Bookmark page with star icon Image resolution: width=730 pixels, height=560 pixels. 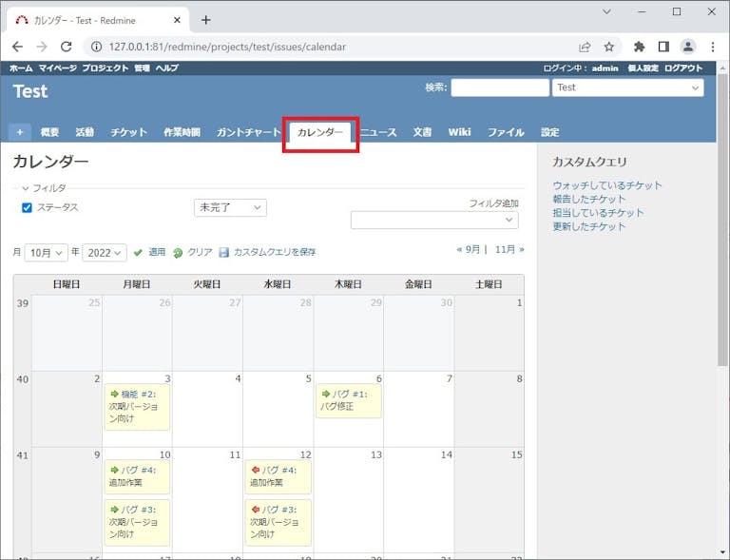point(609,47)
